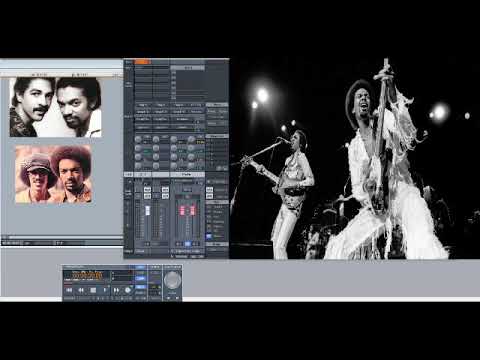Click the orange time counter display

(87, 275)
